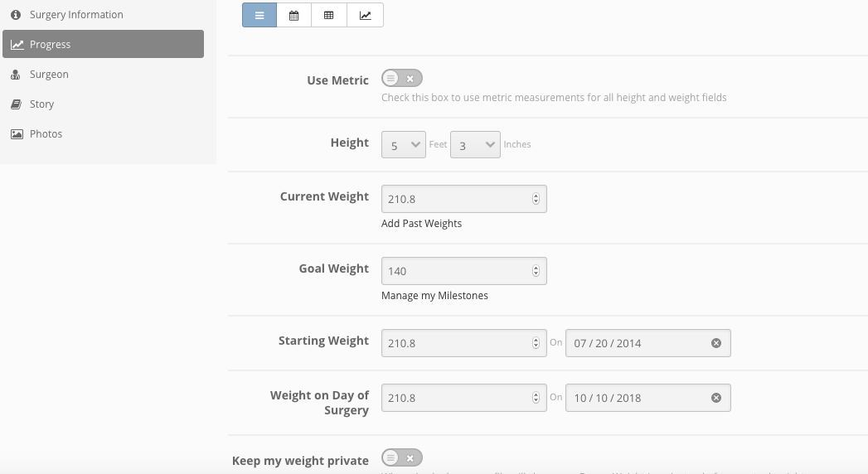The height and width of the screenshot is (474, 868).
Task: Focus the Goal Weight input field
Action: (x=464, y=271)
